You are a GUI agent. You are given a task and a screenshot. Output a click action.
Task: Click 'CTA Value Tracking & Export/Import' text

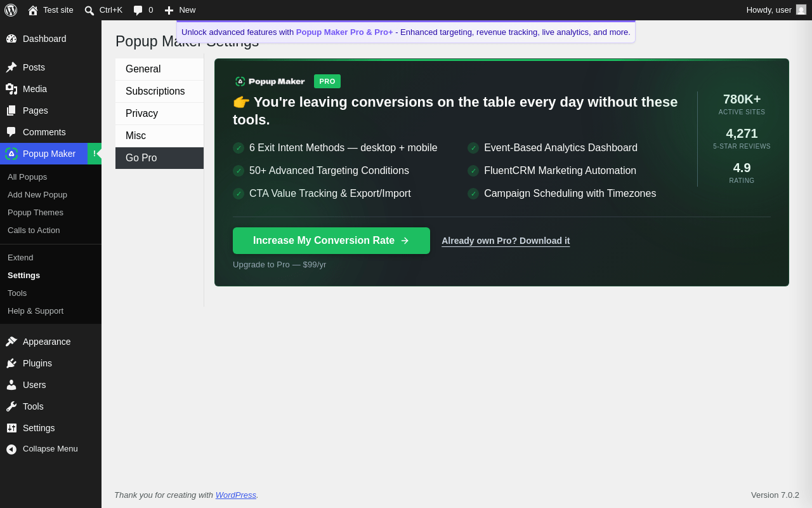pos(330,194)
